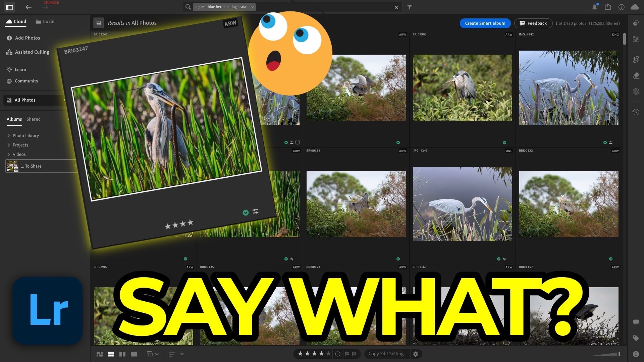
Task: Click Create Smart album button
Action: point(485,23)
